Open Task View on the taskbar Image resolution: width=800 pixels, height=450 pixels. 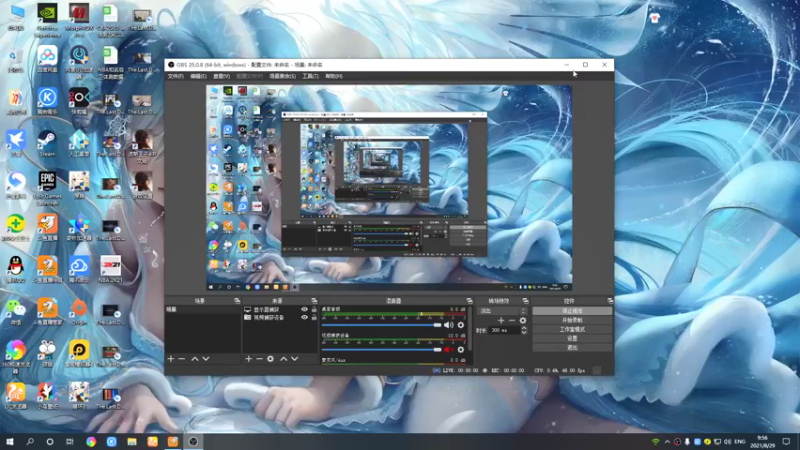pyautogui.click(x=70, y=442)
